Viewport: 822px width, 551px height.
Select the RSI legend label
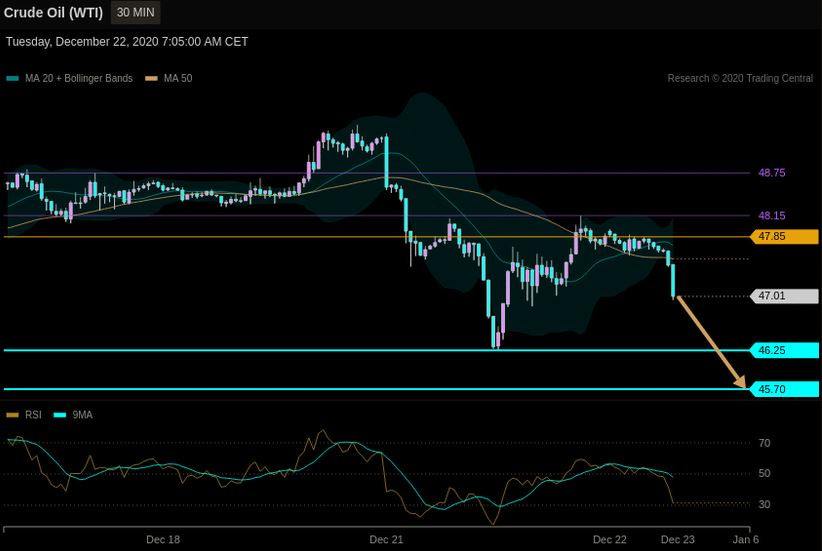(33, 415)
